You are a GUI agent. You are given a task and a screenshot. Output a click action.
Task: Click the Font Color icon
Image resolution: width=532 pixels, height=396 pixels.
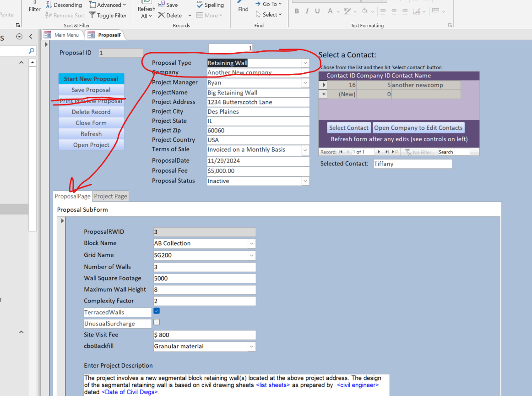click(330, 11)
